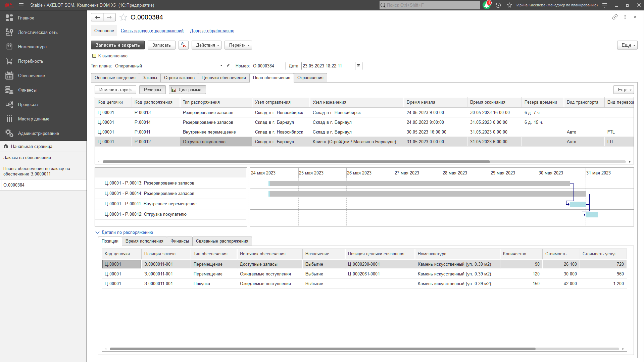
Task: Open Процессы section
Action: (x=43, y=104)
